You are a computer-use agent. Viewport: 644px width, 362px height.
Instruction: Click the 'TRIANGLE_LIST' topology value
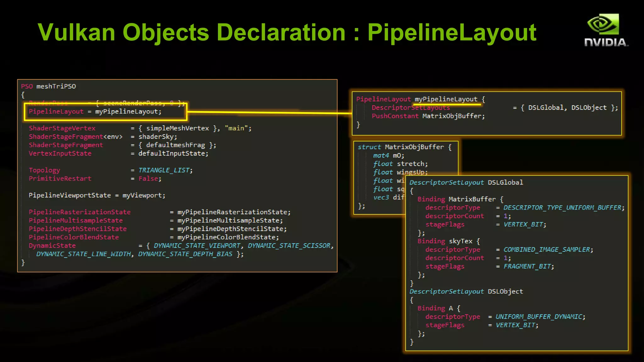point(164,170)
